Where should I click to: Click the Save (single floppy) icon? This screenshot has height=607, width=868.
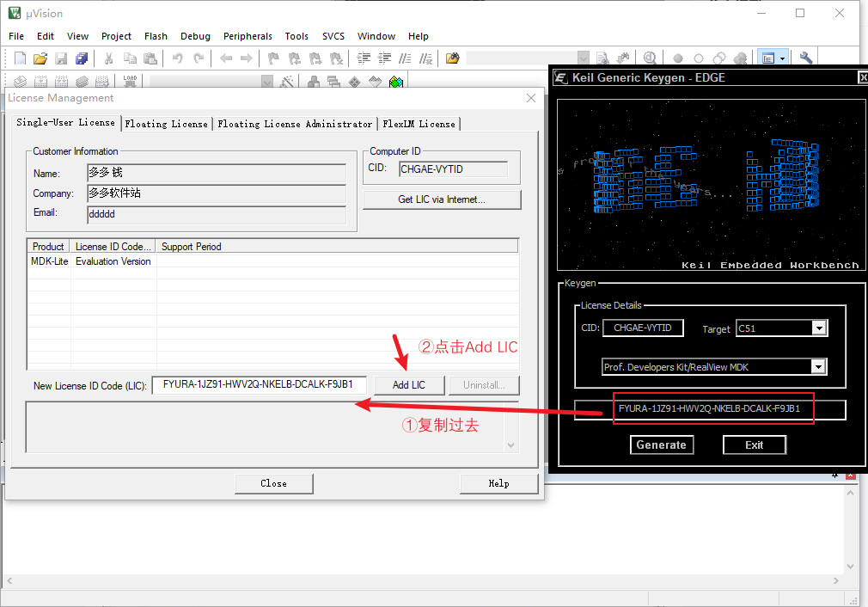[x=61, y=58]
